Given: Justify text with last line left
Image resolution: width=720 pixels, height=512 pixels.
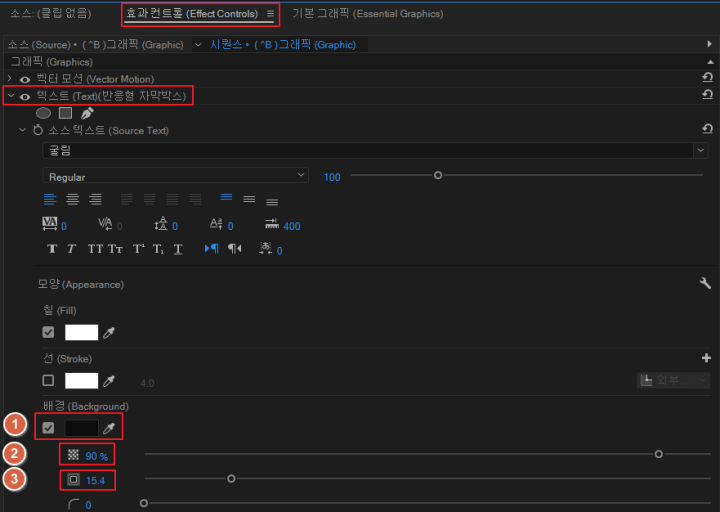Looking at the screenshot, I should coord(126,199).
